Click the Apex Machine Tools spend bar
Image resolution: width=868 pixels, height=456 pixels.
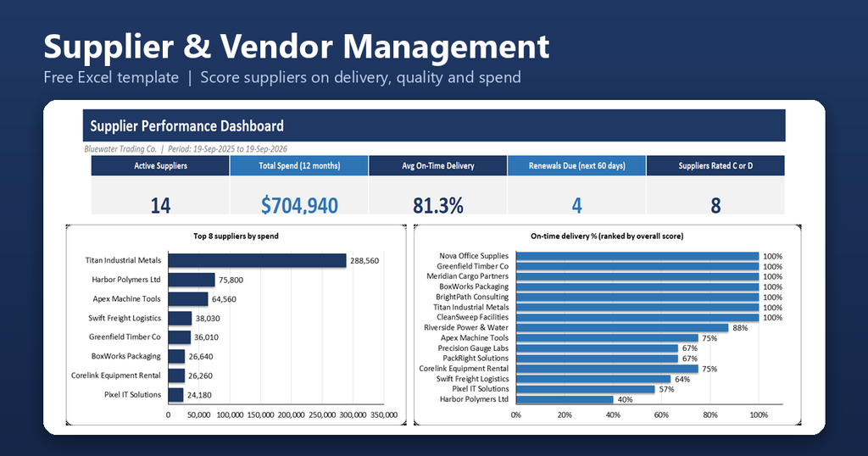[188, 299]
